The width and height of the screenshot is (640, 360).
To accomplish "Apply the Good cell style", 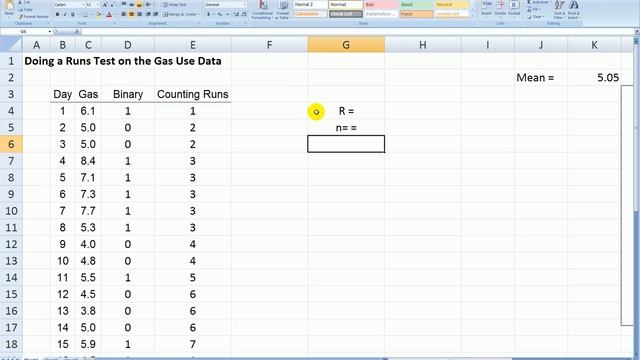I will click(416, 4).
